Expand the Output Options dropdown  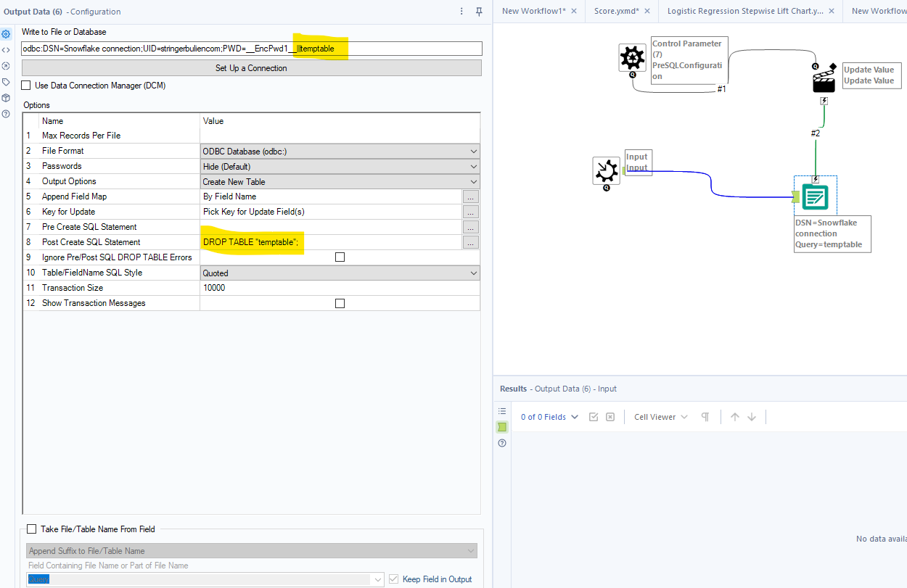click(x=472, y=181)
